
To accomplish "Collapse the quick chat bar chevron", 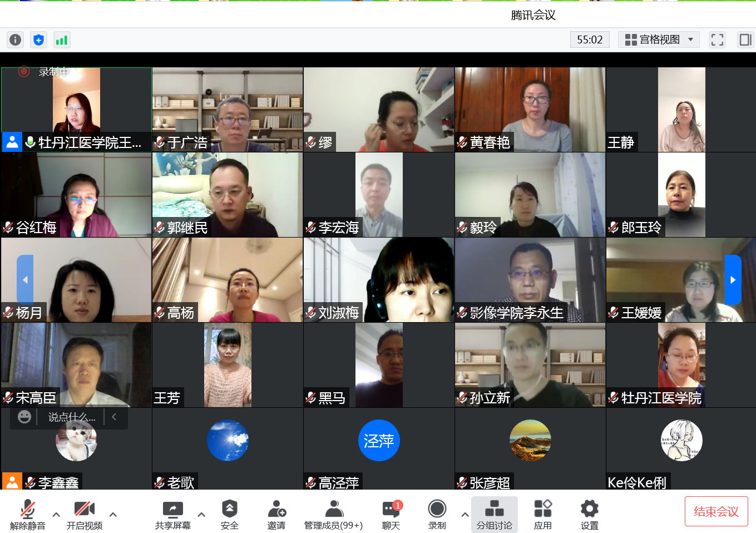I will tap(114, 417).
